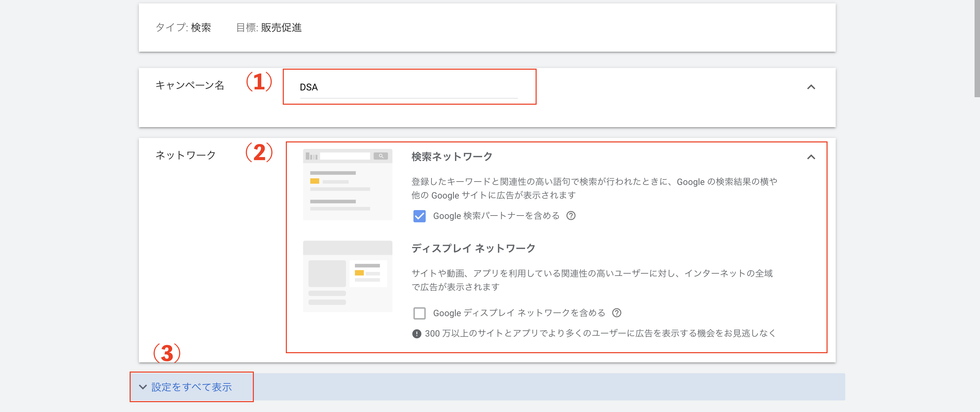
Task: Open help for Google search partners option
Action: click(x=572, y=216)
